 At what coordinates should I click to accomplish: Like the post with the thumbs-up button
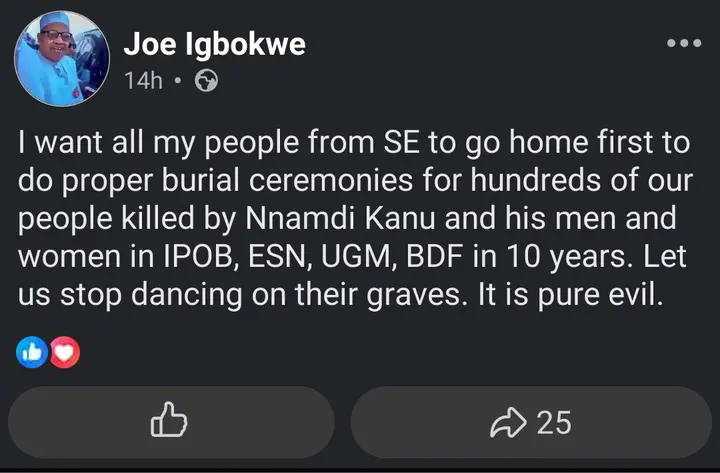point(168,423)
